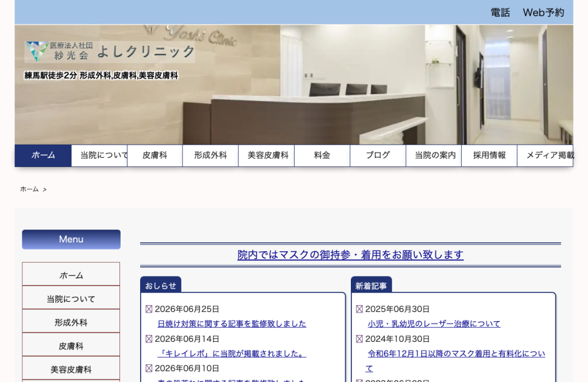
Task: Open the 当院の案内 navigation tab
Action: tap(434, 155)
